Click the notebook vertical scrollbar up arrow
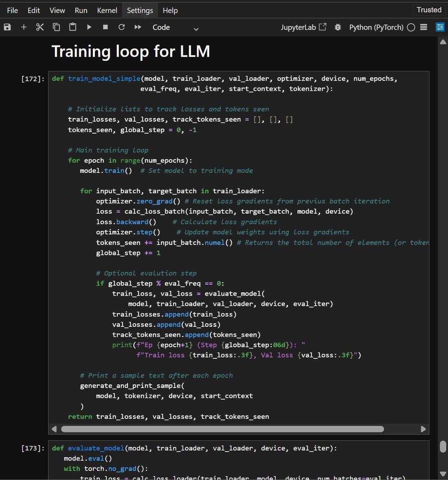The image size is (448, 480). click(x=443, y=42)
